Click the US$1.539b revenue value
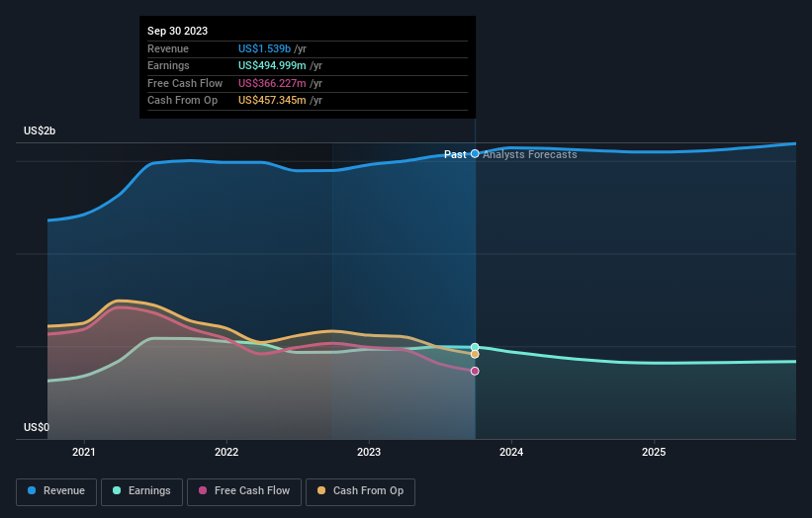 [264, 48]
